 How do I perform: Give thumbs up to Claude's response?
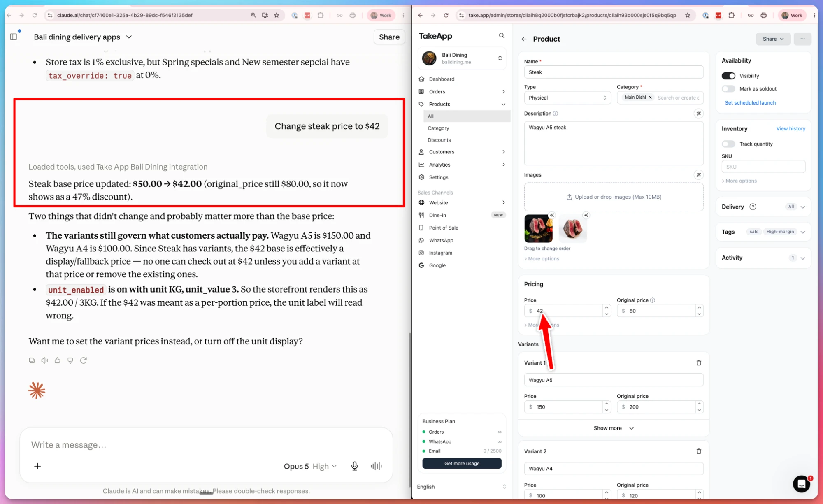click(58, 360)
